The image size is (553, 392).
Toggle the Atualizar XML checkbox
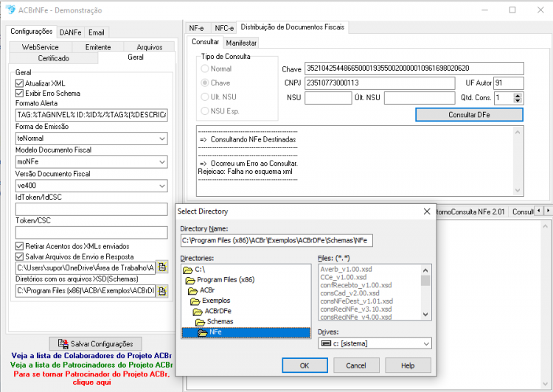[x=19, y=83]
